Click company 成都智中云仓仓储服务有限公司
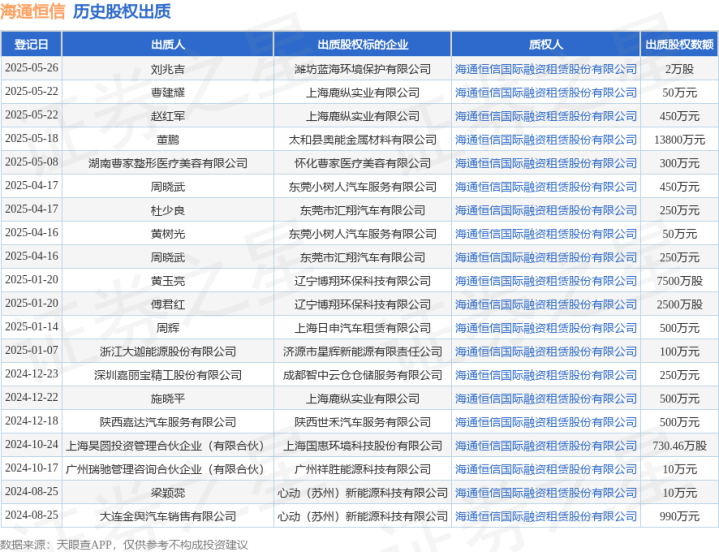 (362, 375)
